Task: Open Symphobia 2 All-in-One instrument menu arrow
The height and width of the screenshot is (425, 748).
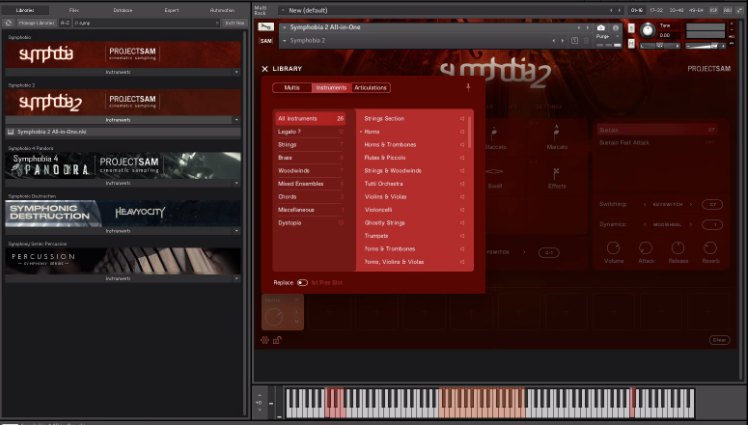Action: click(284, 28)
